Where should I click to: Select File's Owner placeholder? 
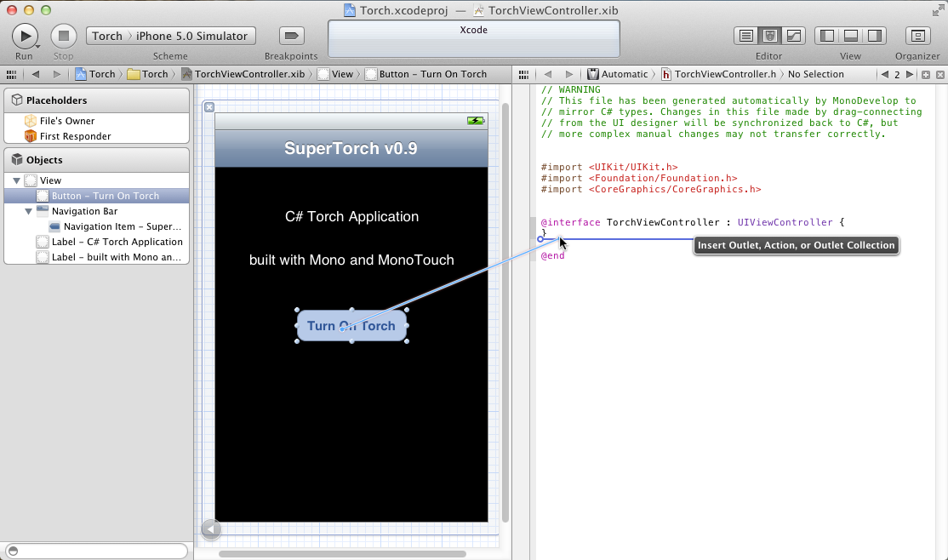(x=67, y=121)
